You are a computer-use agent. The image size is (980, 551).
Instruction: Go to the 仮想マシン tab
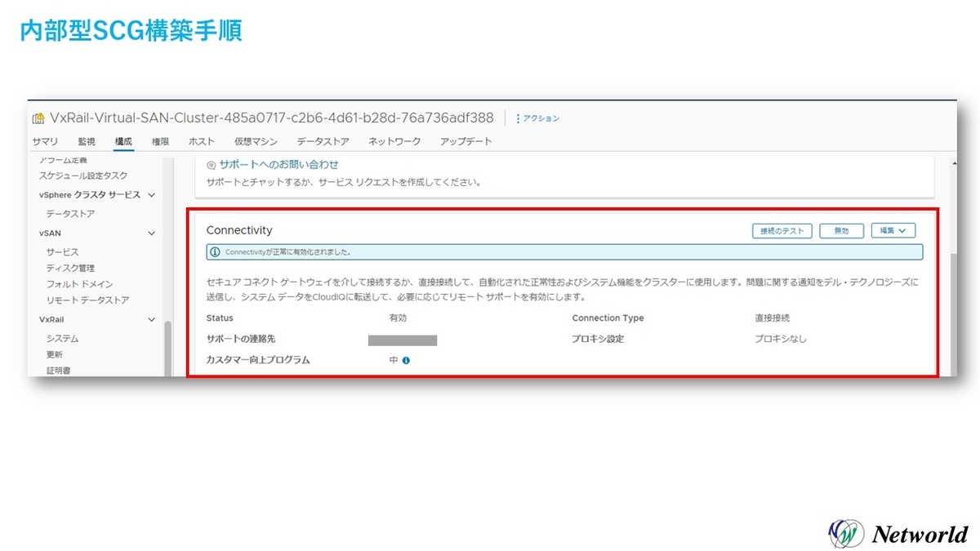click(x=256, y=141)
